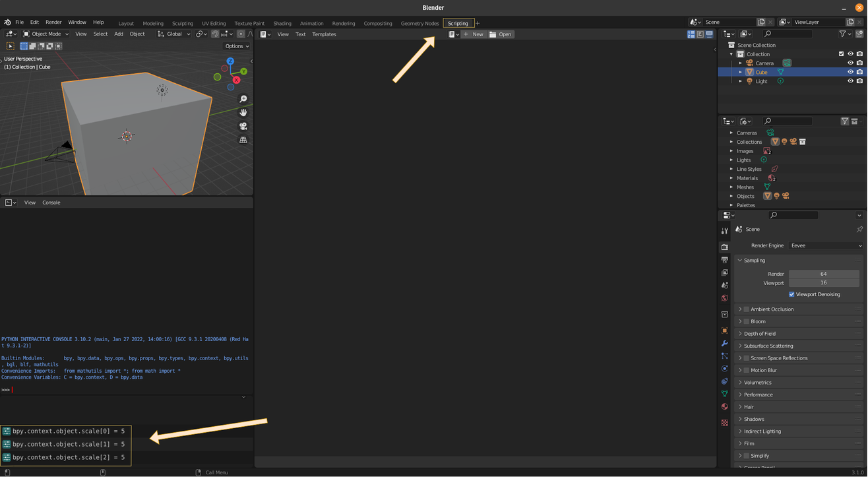The height and width of the screenshot is (477, 868).
Task: Open the Physics Properties icon
Action: click(724, 370)
